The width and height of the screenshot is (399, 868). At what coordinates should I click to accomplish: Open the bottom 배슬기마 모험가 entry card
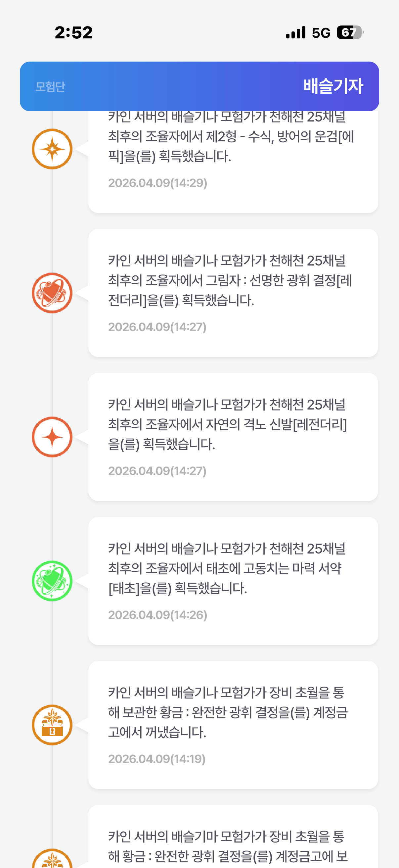pyautogui.click(x=233, y=843)
